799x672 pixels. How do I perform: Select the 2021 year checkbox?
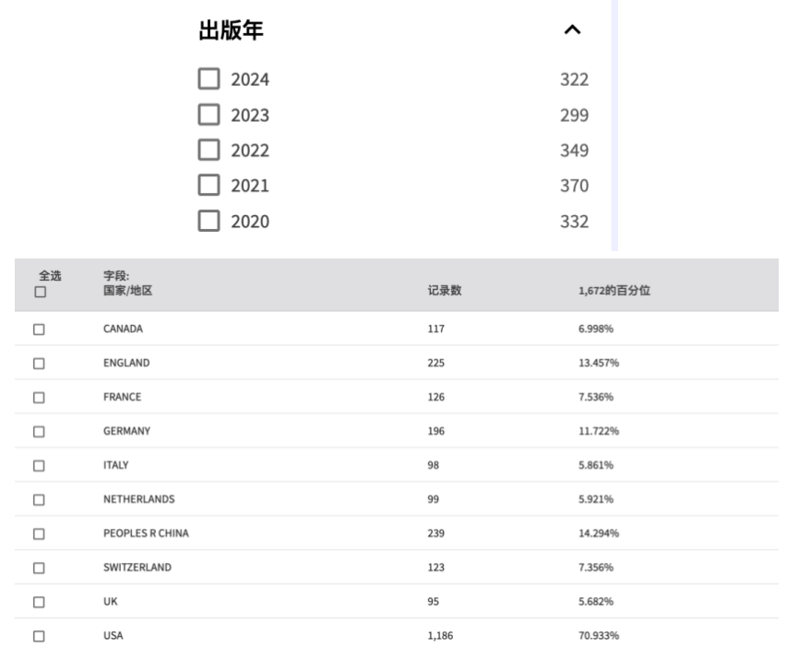tap(209, 185)
